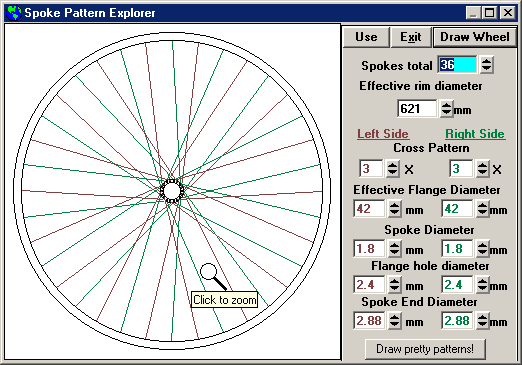Click the Effective rim diameter field
Screen dimensions: 522x365
(x=417, y=108)
